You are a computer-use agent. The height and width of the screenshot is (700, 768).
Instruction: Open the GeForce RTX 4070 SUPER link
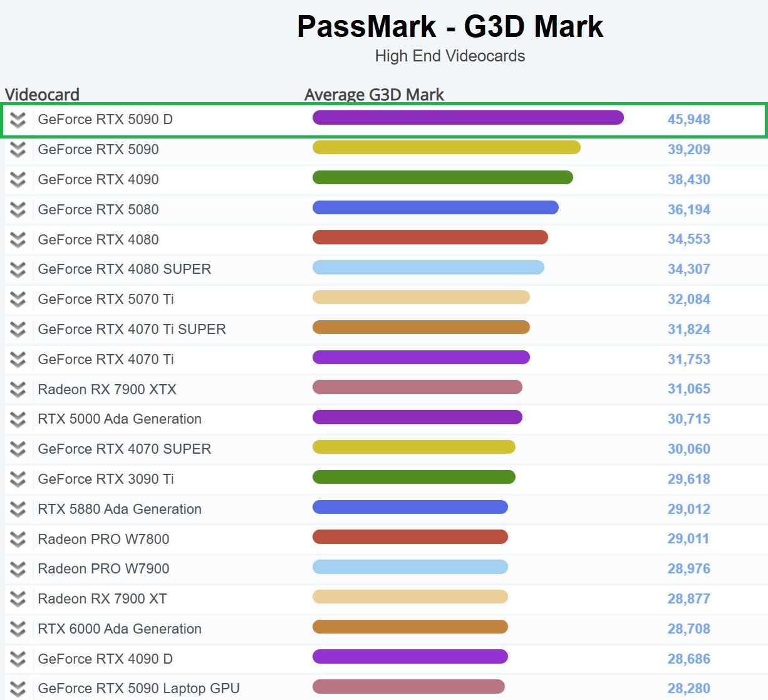125,449
